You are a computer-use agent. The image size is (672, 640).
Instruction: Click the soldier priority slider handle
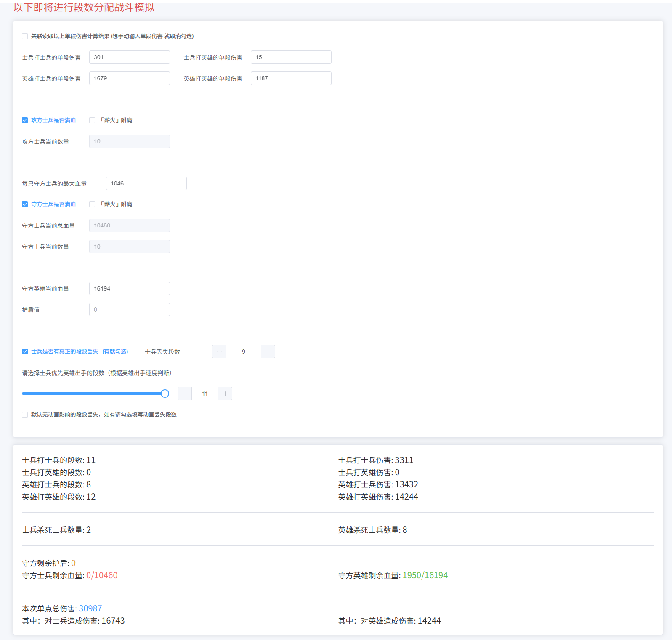pyautogui.click(x=165, y=394)
